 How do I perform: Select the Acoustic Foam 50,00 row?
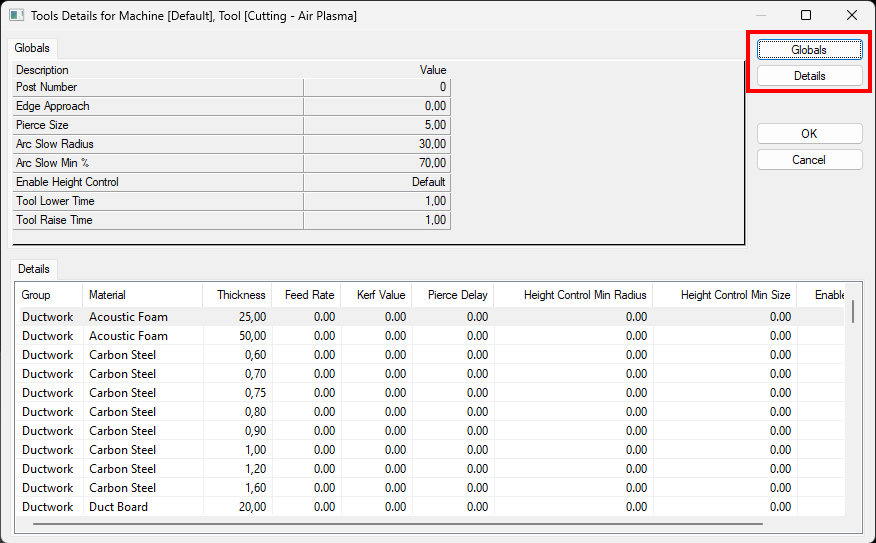[432, 336]
